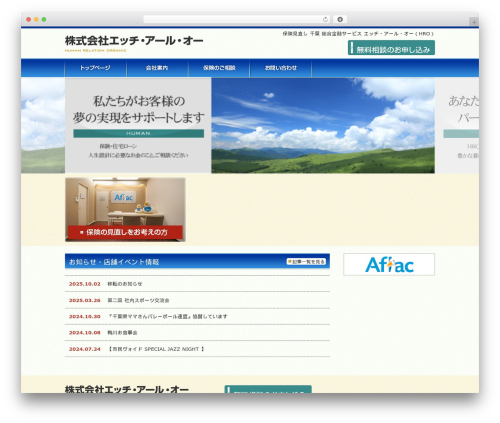Click the 株式会社エッチ・アール・オー header logo
This screenshot has height=423, width=500.
pos(134,41)
